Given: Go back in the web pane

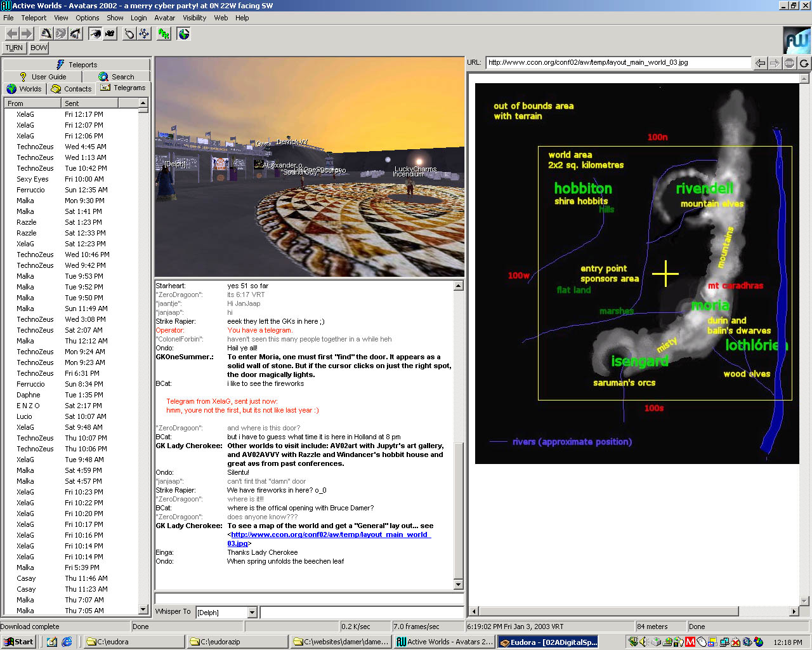Looking at the screenshot, I should coord(760,63).
